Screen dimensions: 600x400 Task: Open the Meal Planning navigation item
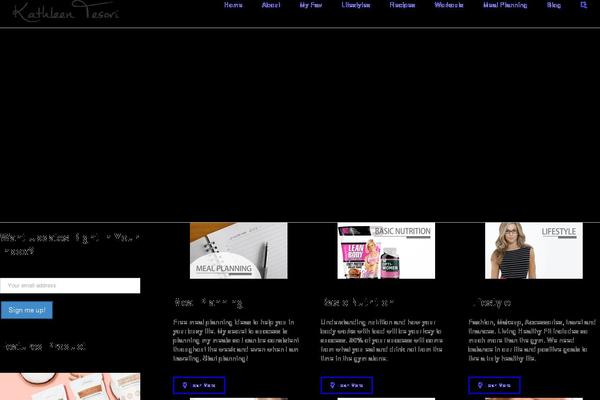(505, 5)
